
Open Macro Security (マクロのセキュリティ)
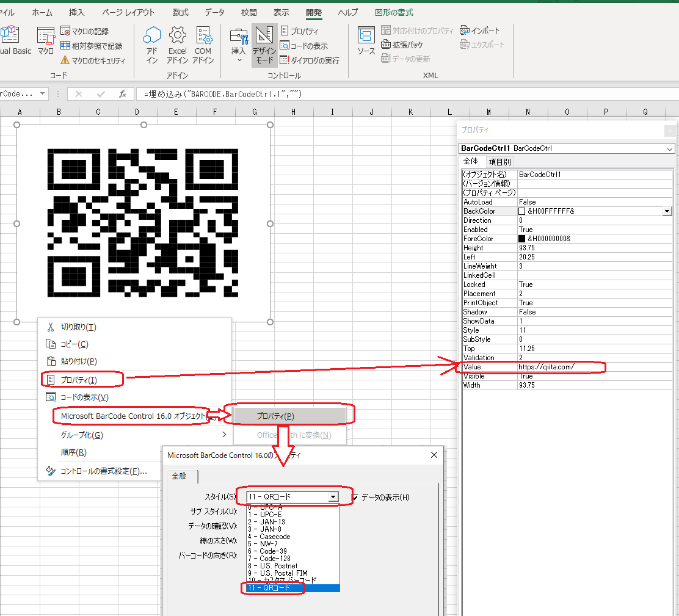click(93, 60)
